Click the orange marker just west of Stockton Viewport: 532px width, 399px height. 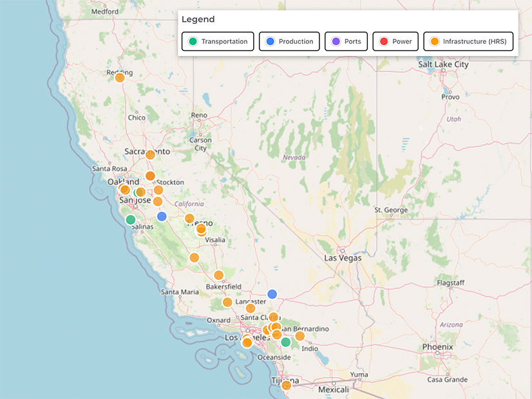tap(150, 176)
